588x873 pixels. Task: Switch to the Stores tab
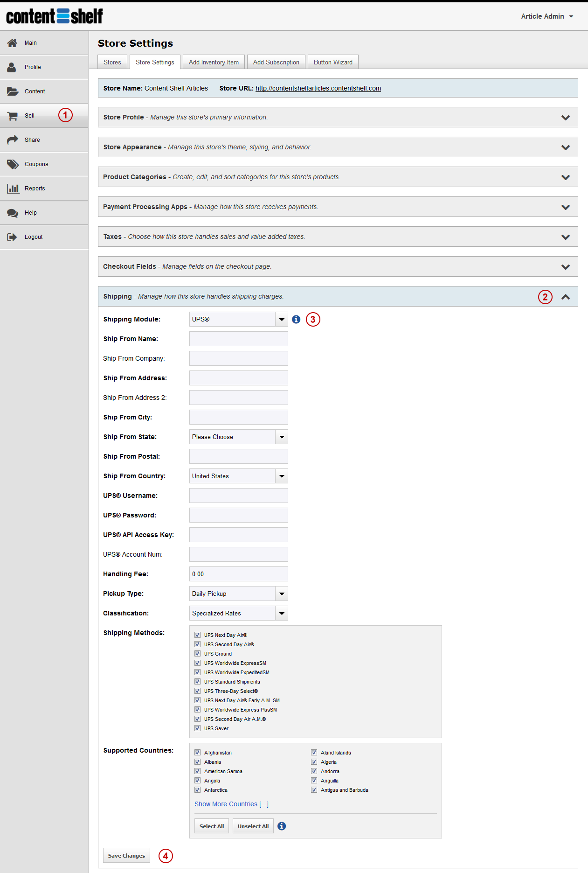pos(112,62)
